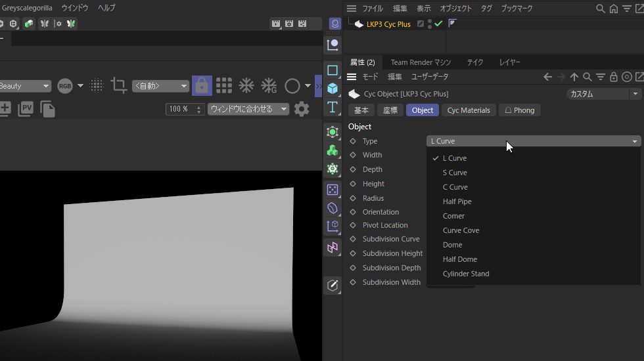Image resolution: width=644 pixels, height=361 pixels.
Task: Open the Cyc Materials section
Action: pos(469,110)
